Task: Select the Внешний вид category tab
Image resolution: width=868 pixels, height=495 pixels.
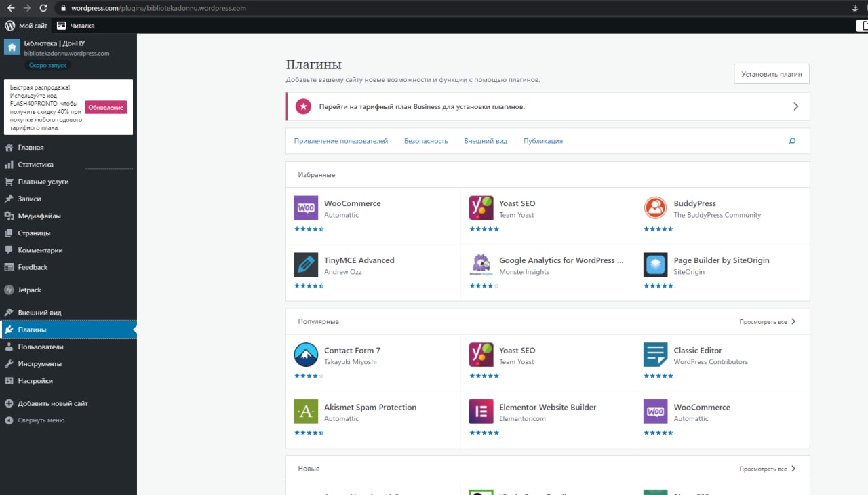Action: (486, 141)
